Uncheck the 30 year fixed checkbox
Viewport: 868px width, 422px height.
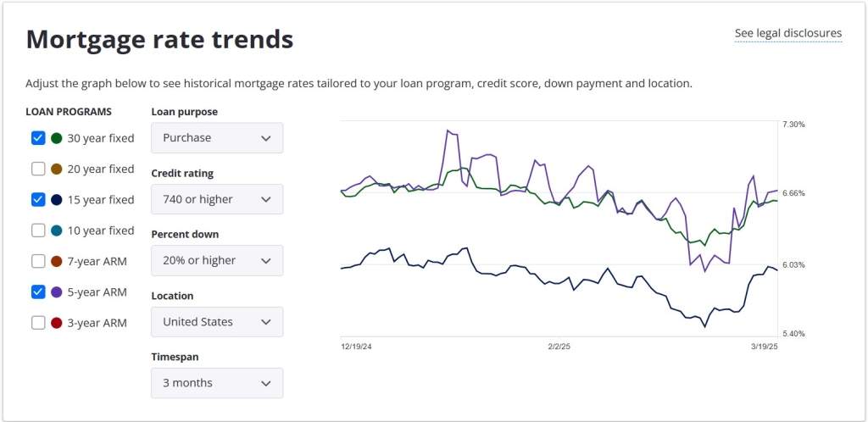tap(38, 138)
